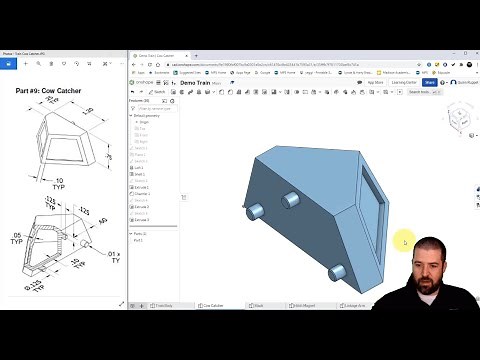Select the Fillet tool icon
Screen dimensions: 480x360
coord(222,92)
